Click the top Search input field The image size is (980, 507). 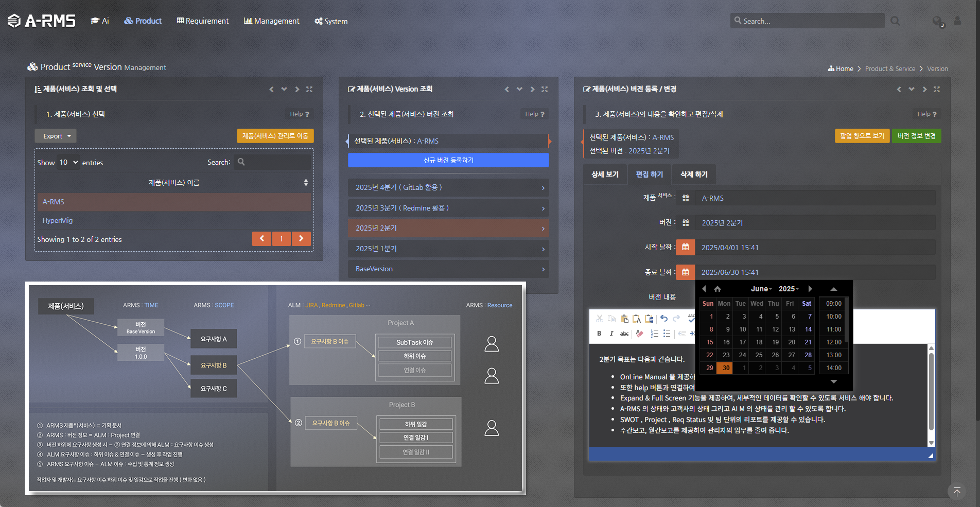point(807,21)
